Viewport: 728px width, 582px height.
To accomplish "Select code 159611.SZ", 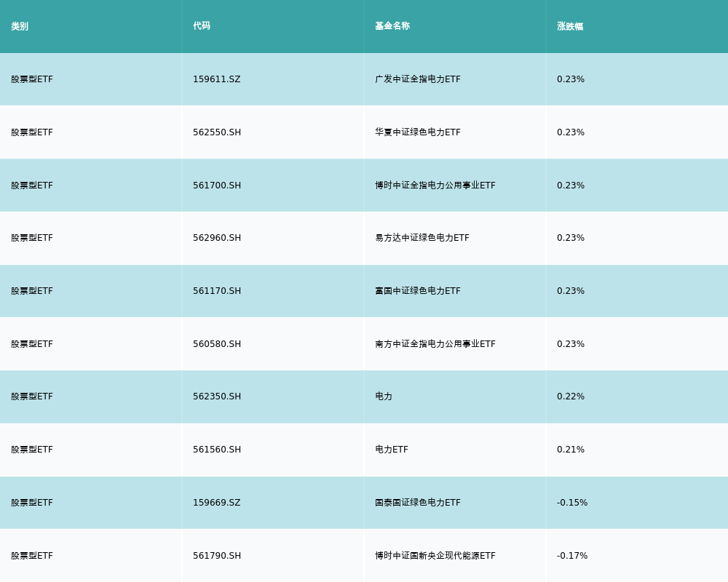I will [217, 79].
